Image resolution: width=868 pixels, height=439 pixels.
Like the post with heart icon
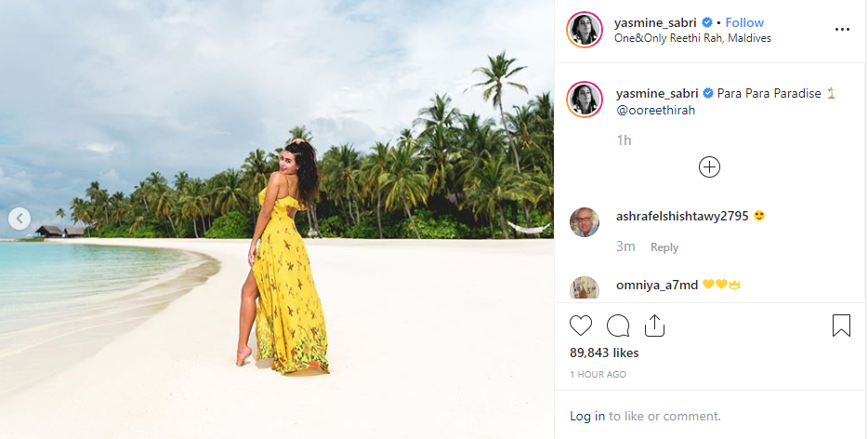[x=581, y=326]
